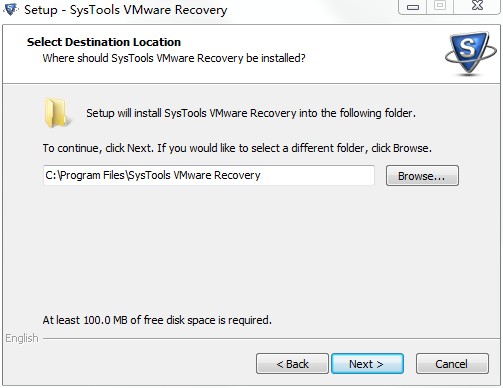Click the Setup - SysTools VMware Recovery title
The height and width of the screenshot is (388, 503).
pyautogui.click(x=126, y=10)
